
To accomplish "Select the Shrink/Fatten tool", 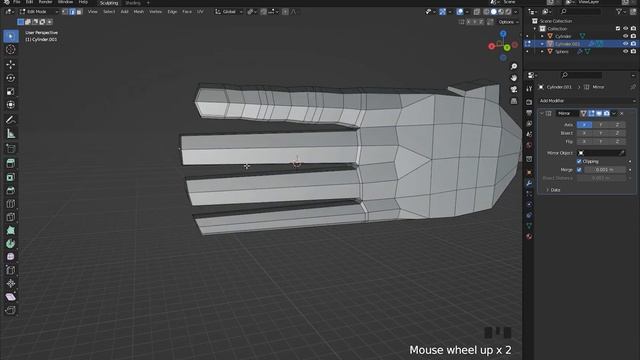I will [x=11, y=283].
